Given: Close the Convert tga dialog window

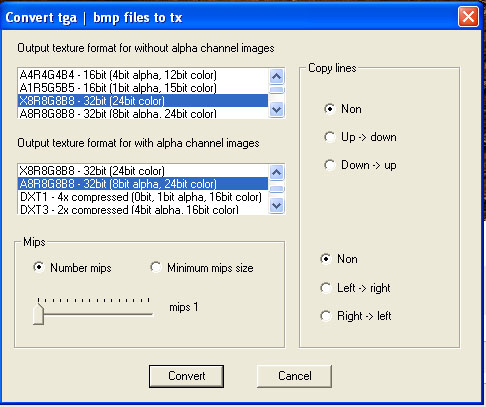Looking at the screenshot, I should (468, 17).
